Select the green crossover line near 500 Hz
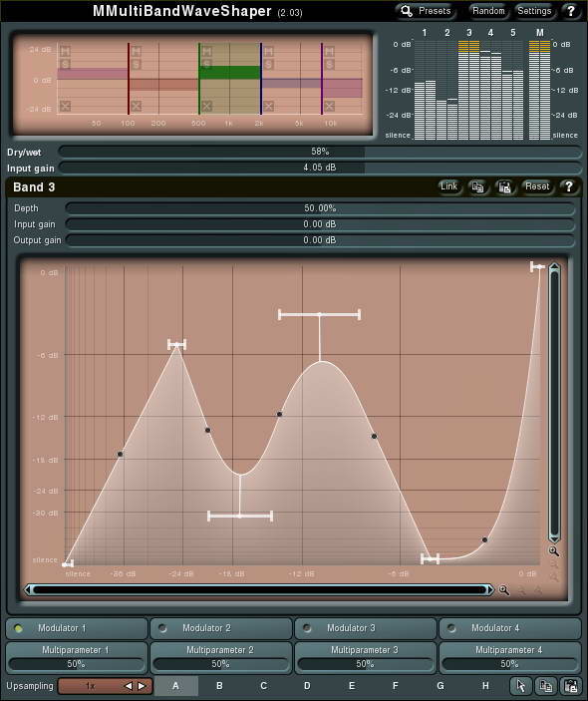Screen dimensions: 588x701 (x=199, y=79)
